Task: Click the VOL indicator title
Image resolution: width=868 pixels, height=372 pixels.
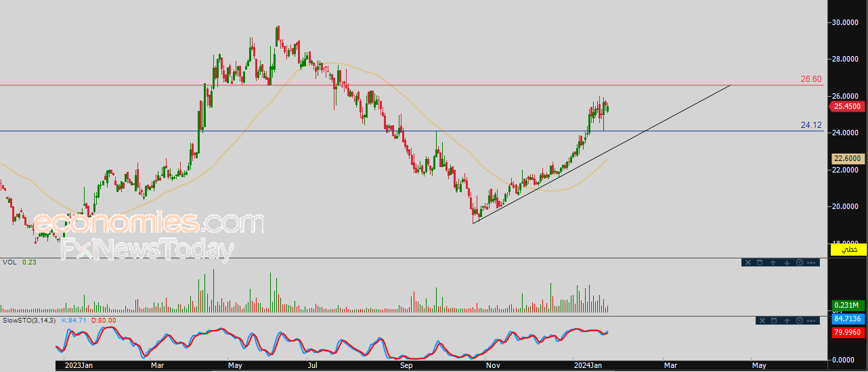Action: [x=9, y=262]
